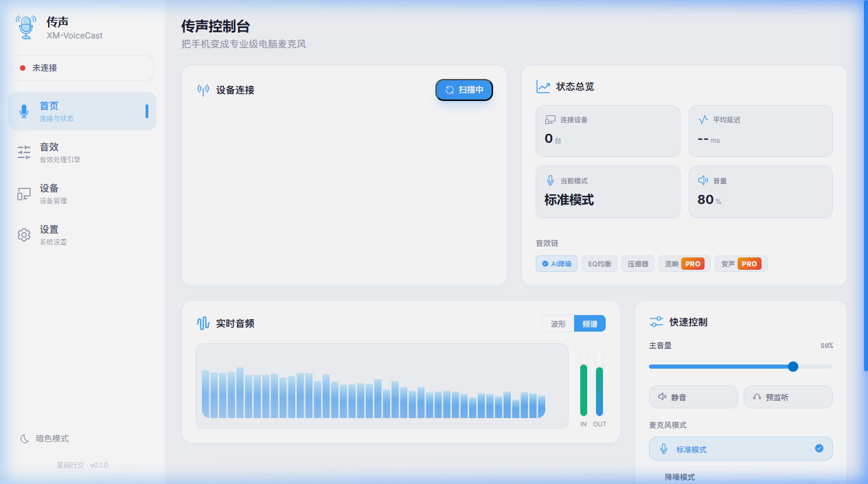Click the check icon in AI降噪 chip

click(x=545, y=264)
